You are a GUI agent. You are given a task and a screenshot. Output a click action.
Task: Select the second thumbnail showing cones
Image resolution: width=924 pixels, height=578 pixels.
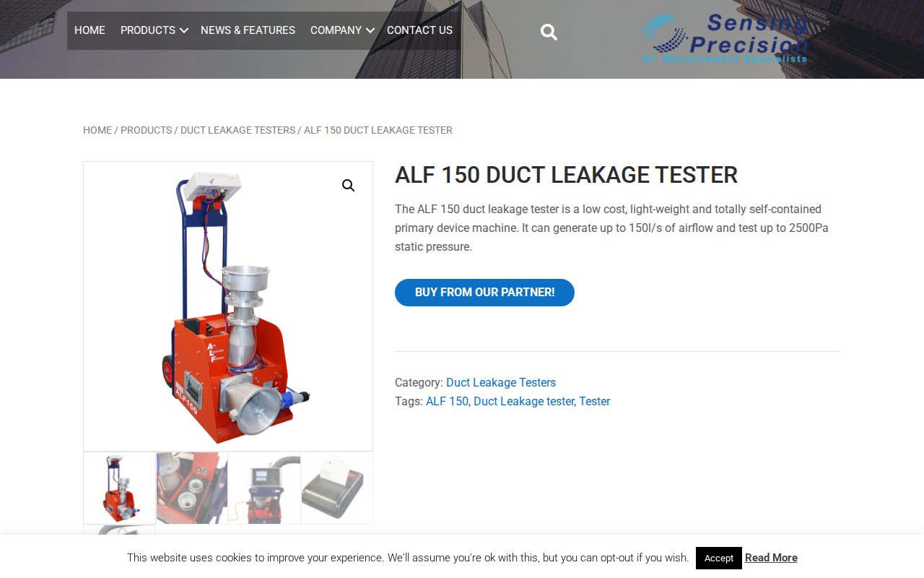point(192,488)
